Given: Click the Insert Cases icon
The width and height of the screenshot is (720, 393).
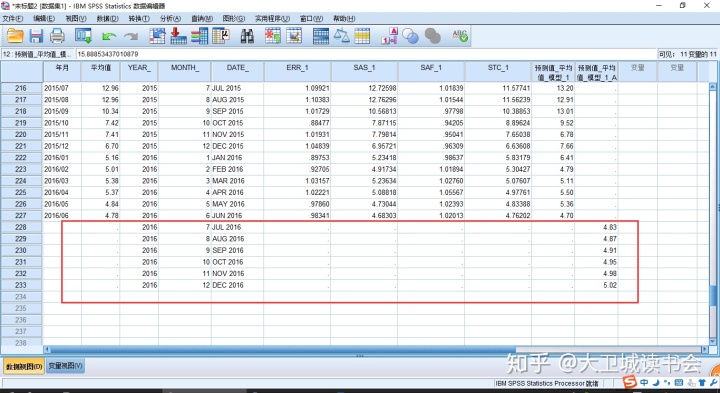Looking at the screenshot, I should tap(273, 36).
